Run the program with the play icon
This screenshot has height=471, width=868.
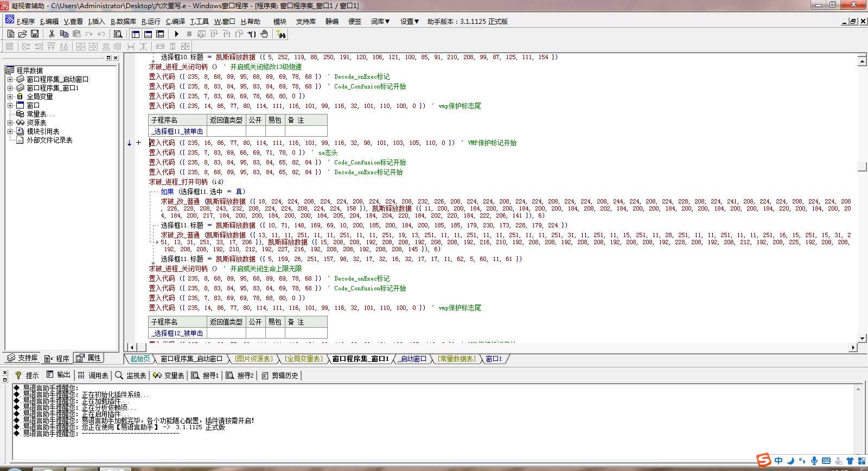(176, 34)
